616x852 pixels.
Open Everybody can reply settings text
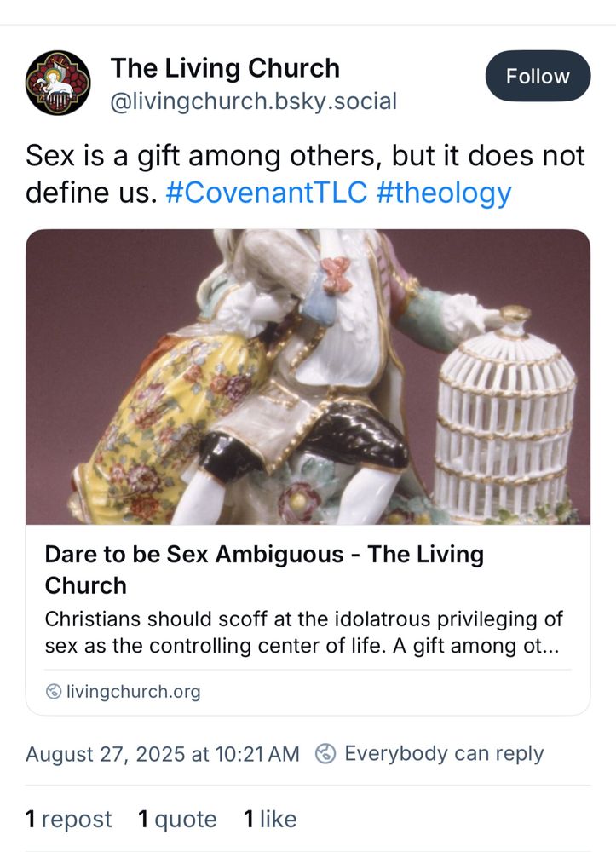[x=444, y=754]
